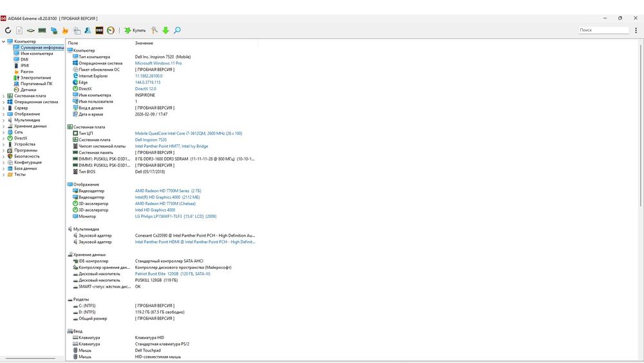644x363 pixels.
Task: Open Patriot Burst Elite 120GB link
Action: click(x=173, y=274)
